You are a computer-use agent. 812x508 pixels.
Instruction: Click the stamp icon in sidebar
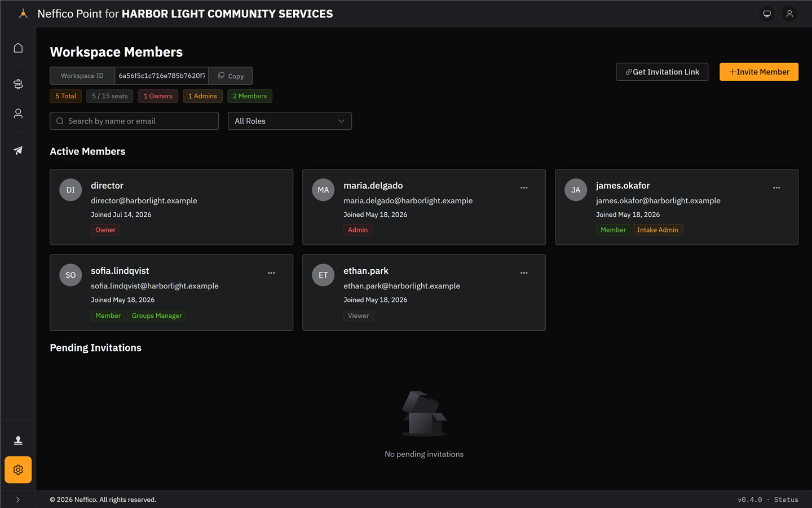tap(18, 440)
